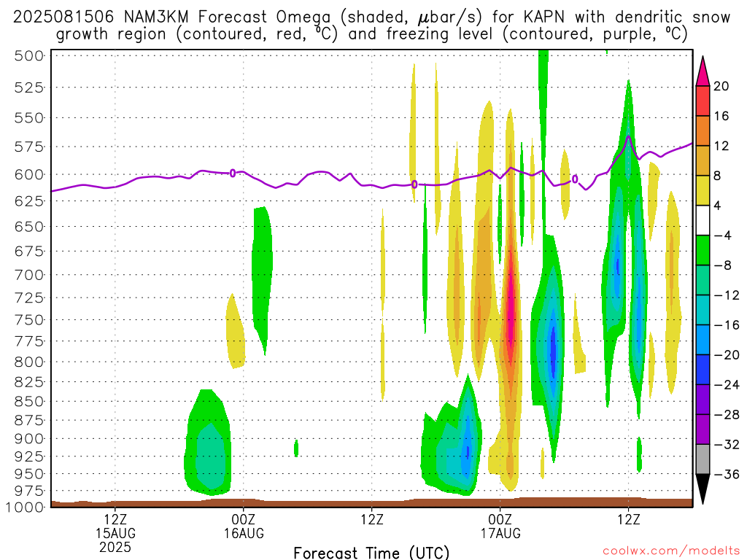Viewport: 747px width, 560px height.
Task: Select the '675' pressure axis label
Action: [x=29, y=251]
